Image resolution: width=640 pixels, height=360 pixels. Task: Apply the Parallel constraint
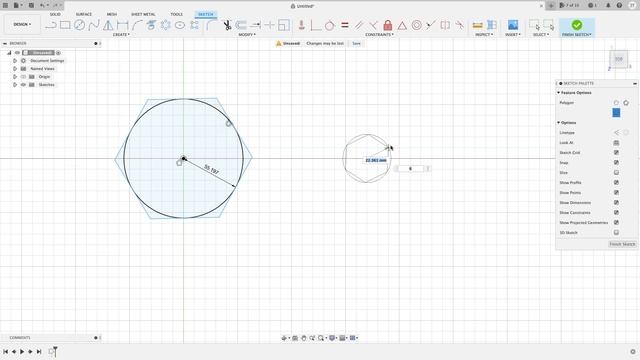pyautogui.click(x=359, y=25)
